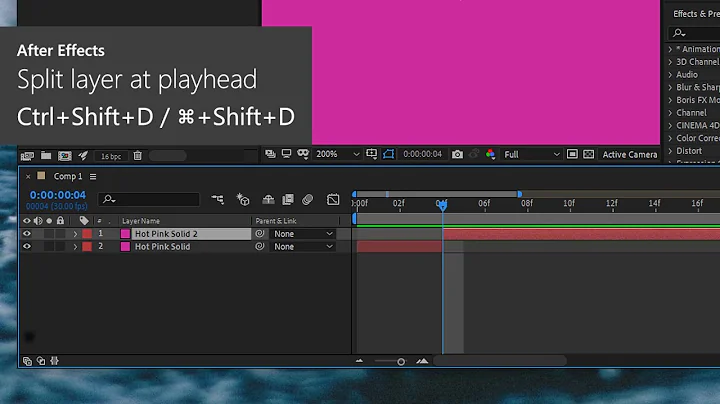Toggle solo for Hot Pink Solid
This screenshot has height=404, width=720.
(x=49, y=247)
